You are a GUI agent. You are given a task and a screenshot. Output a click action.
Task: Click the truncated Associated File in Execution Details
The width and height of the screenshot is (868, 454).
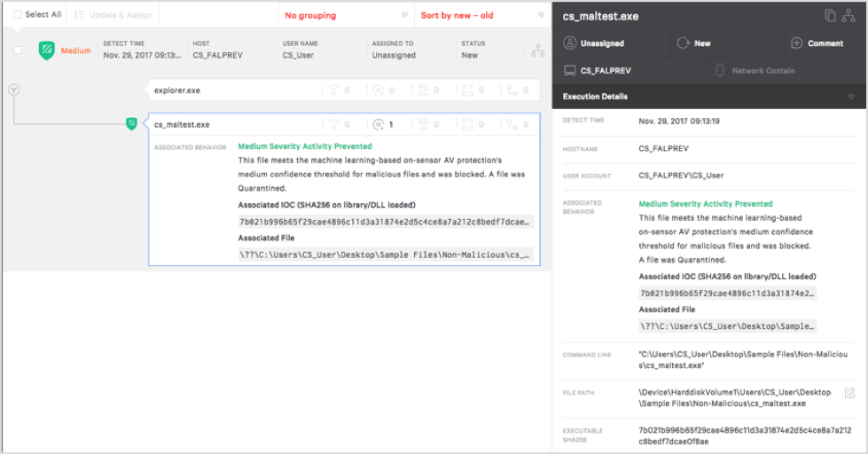pos(727,326)
